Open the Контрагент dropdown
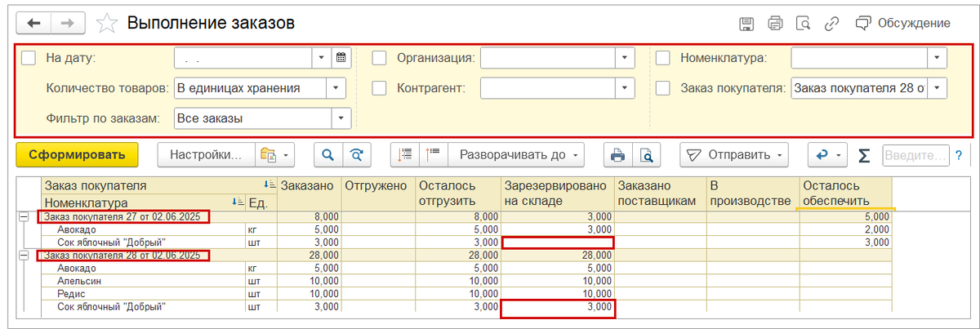This screenshot has width=980, height=329. pos(625,87)
